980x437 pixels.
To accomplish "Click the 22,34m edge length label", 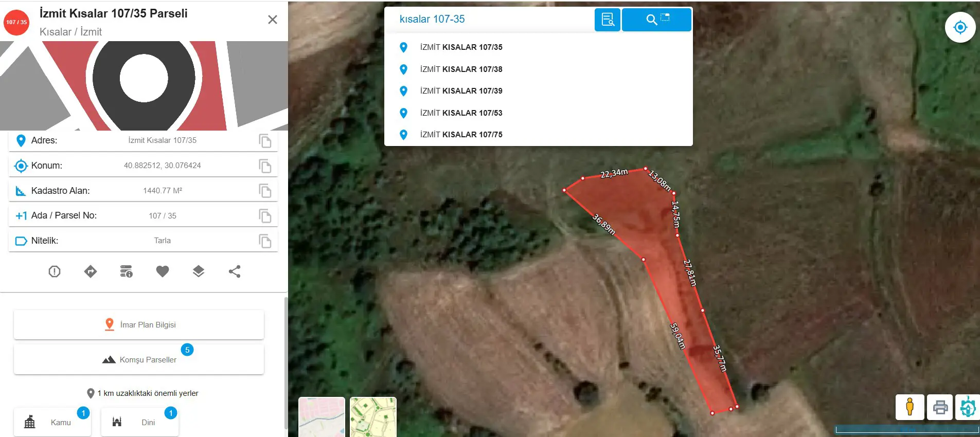I will click(x=614, y=173).
